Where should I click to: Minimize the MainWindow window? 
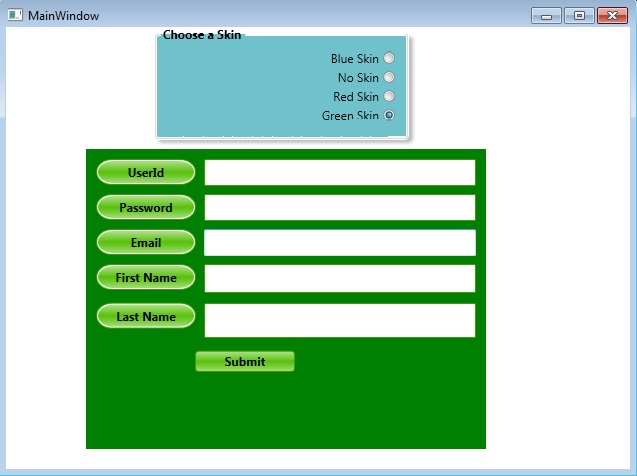point(546,16)
